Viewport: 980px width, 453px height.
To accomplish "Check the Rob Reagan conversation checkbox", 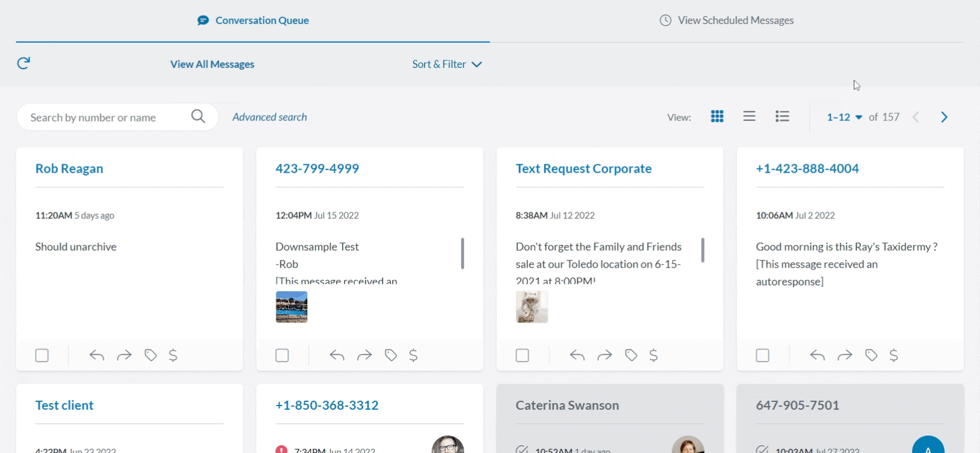I will click(x=42, y=356).
